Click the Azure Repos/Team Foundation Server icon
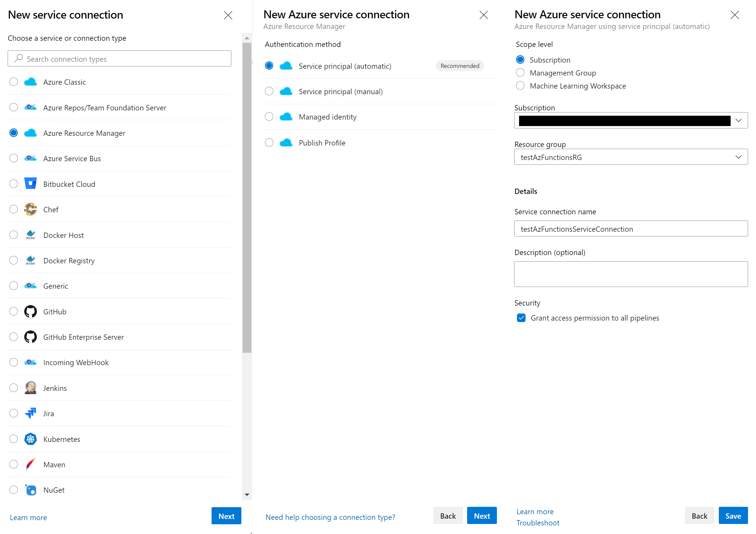 [x=30, y=107]
